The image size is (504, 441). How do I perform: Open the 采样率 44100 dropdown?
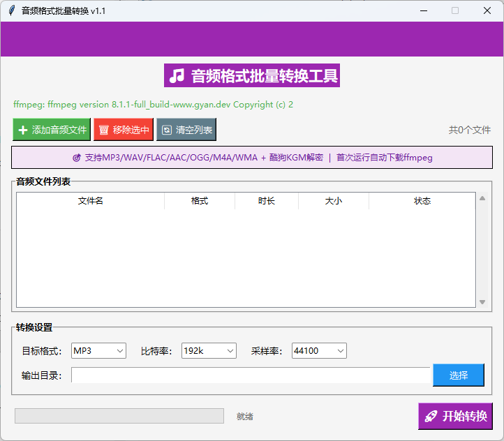click(319, 351)
